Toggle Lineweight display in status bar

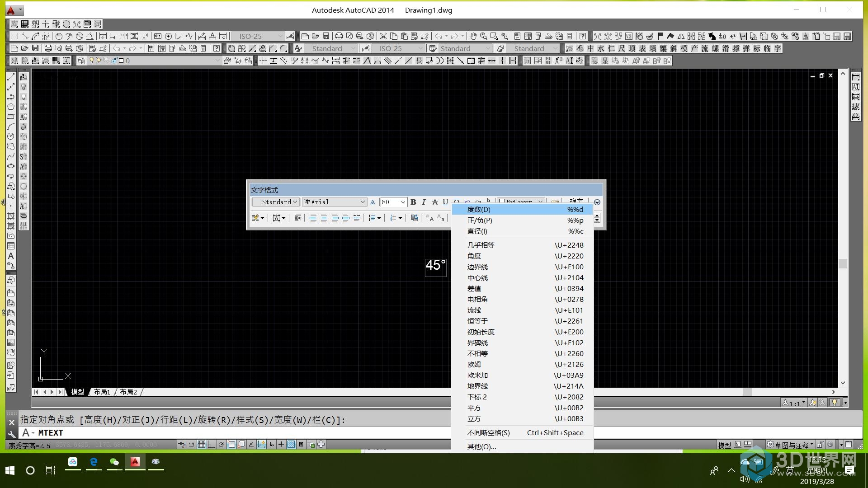pos(281,444)
